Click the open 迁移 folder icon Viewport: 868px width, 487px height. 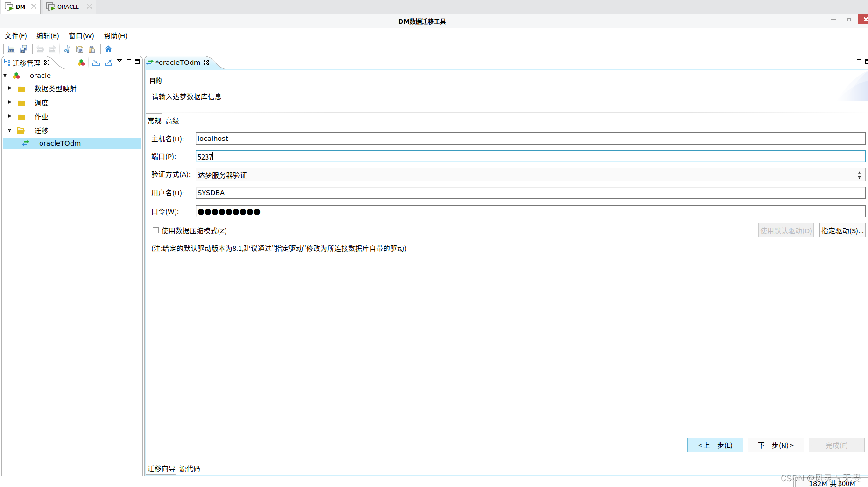pos(21,131)
